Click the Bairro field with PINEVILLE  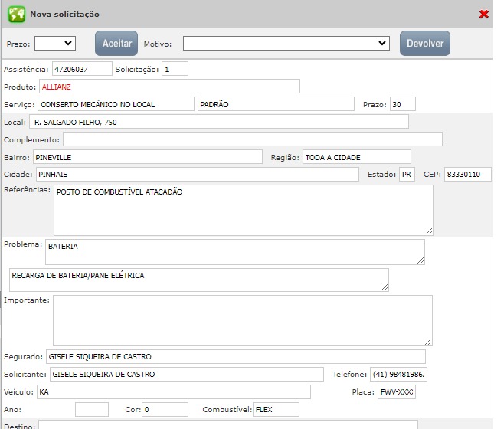(148, 157)
